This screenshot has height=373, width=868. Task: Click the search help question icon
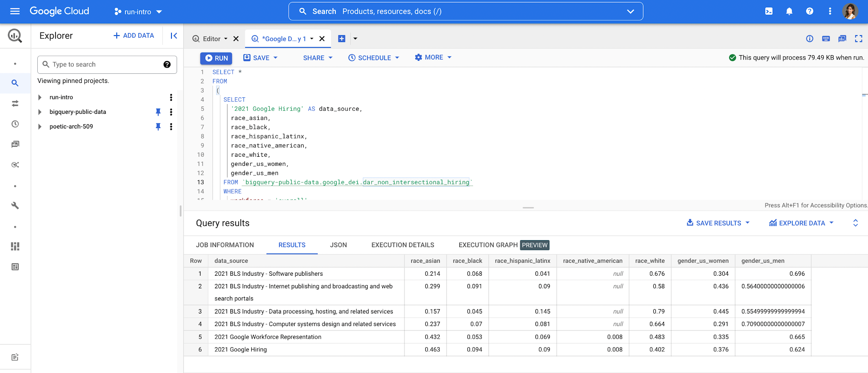pyautogui.click(x=167, y=65)
